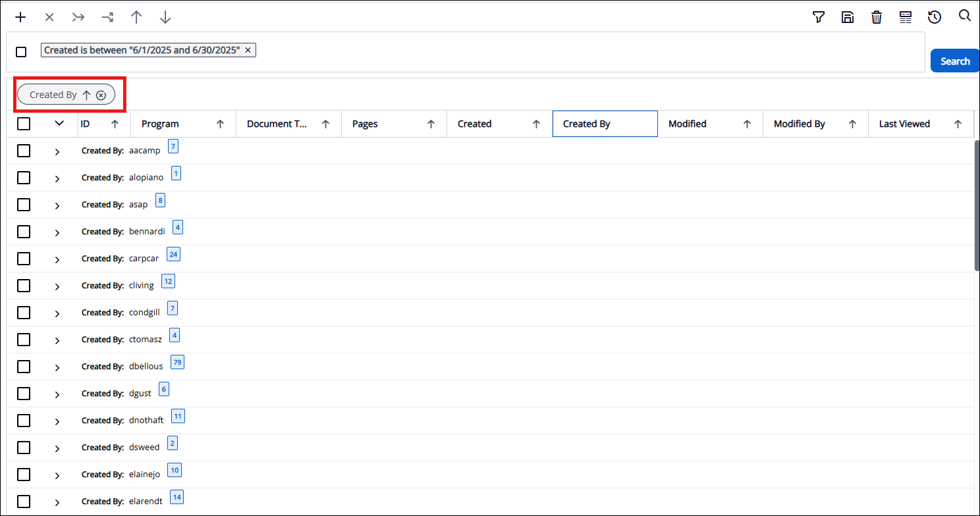Click the elarendt count badge 14

point(177,497)
